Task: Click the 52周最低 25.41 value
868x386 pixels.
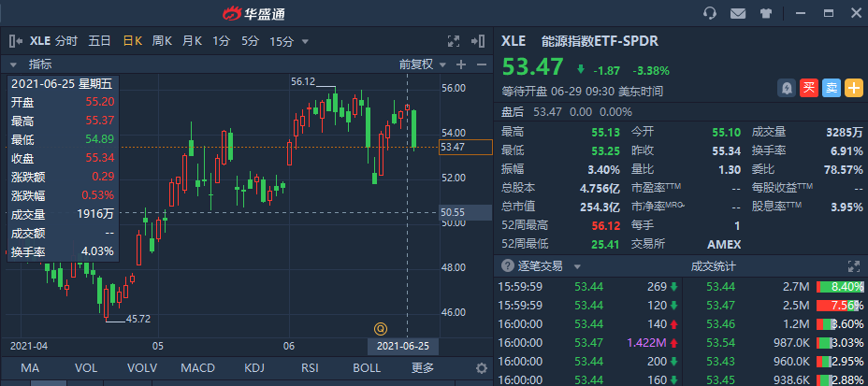Action: [605, 244]
